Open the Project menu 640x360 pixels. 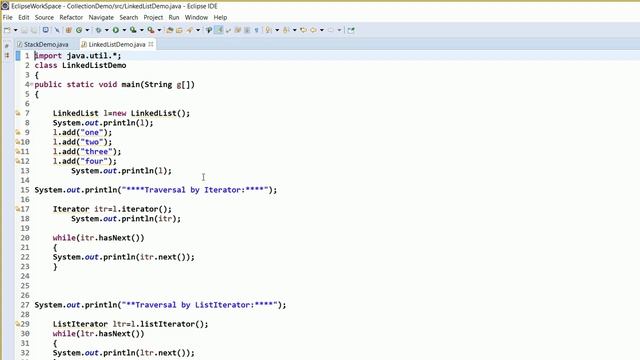[x=153, y=18]
